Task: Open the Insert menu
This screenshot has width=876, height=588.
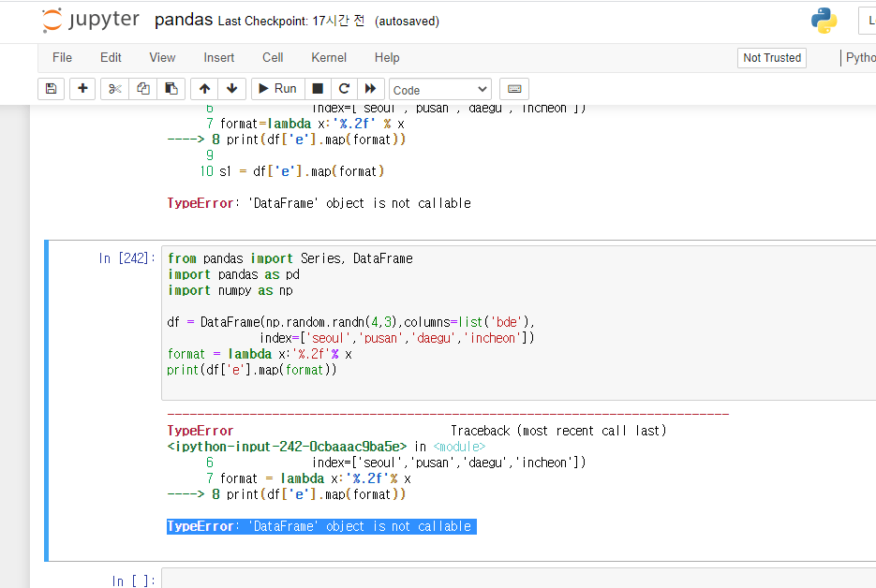Action: coord(218,57)
